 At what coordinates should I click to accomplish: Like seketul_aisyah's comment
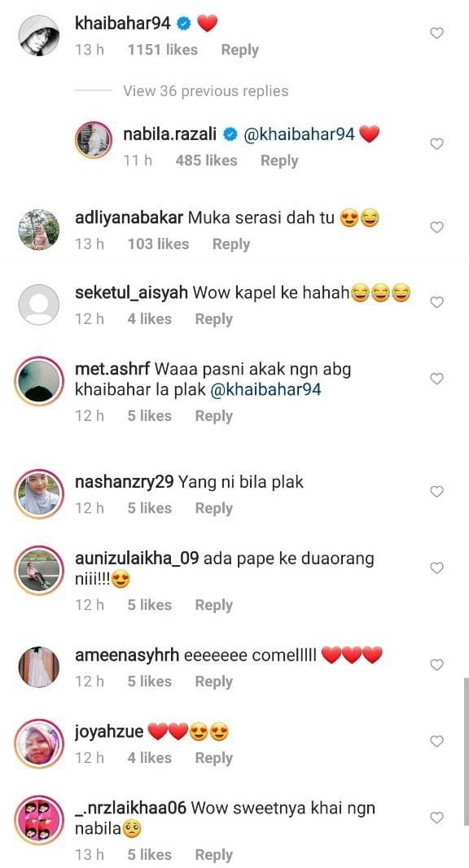pos(437,302)
